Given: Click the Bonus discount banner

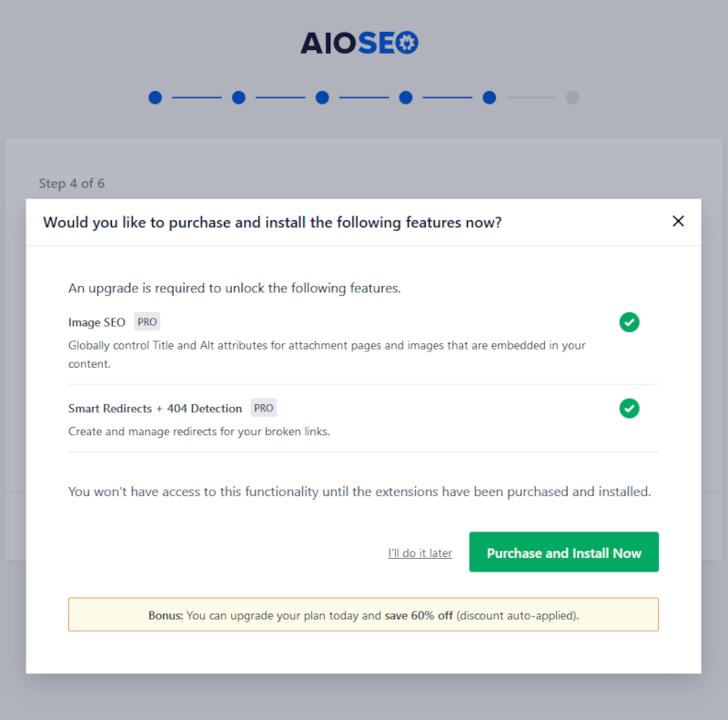Looking at the screenshot, I should point(363,614).
